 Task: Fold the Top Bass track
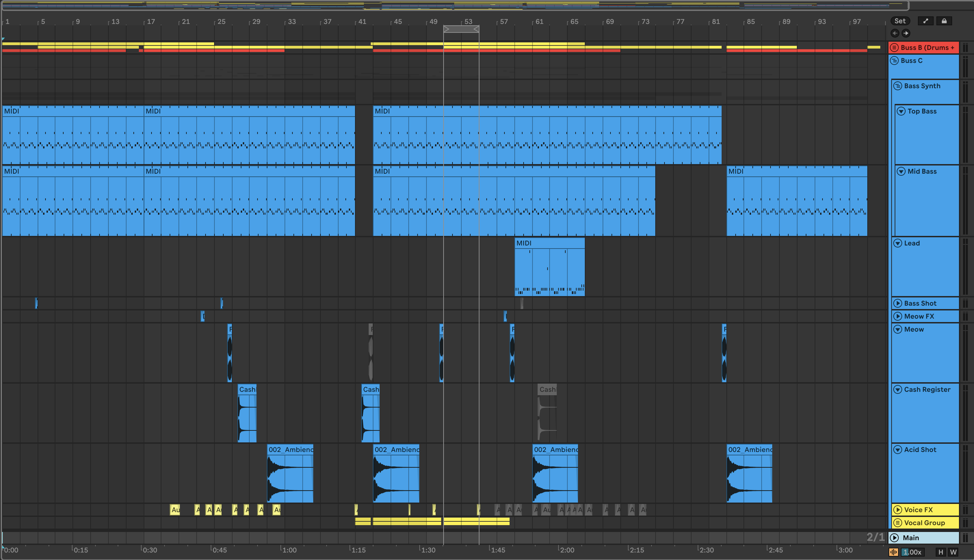tap(901, 111)
